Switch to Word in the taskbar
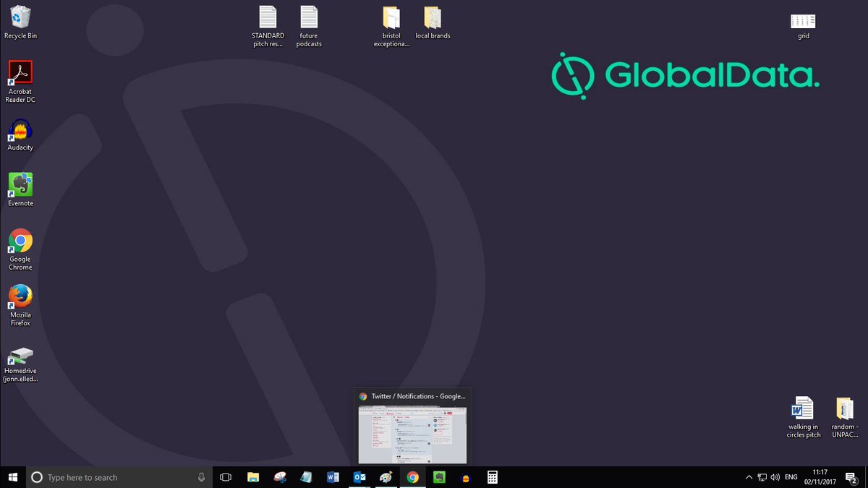868x488 pixels. coord(333,477)
